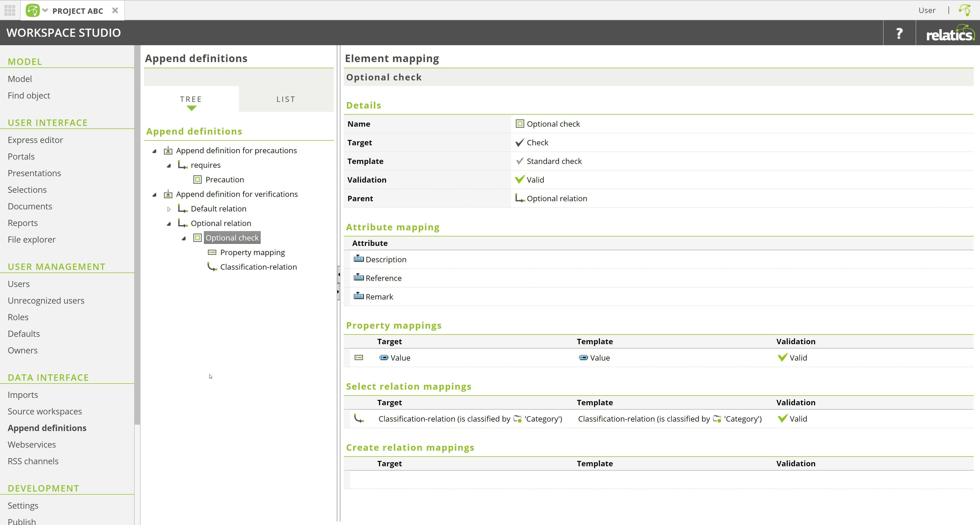980x525 pixels.
Task: Click the panel splitter collapse arrow
Action: [x=338, y=274]
